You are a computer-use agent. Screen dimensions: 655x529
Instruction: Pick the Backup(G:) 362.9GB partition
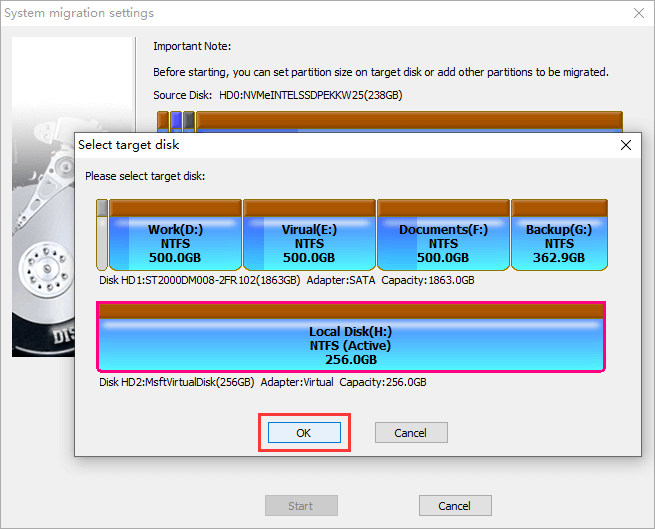tap(559, 235)
